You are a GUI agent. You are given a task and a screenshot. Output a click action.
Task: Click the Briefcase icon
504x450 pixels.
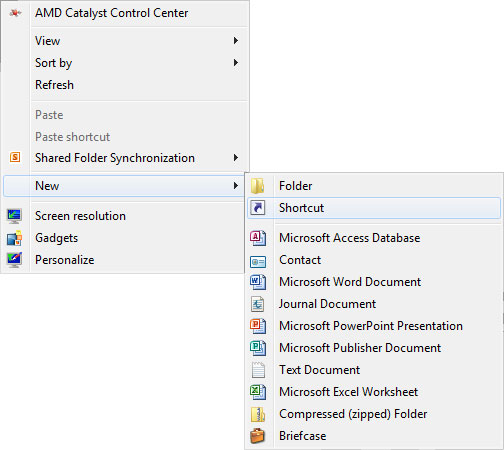click(x=257, y=436)
